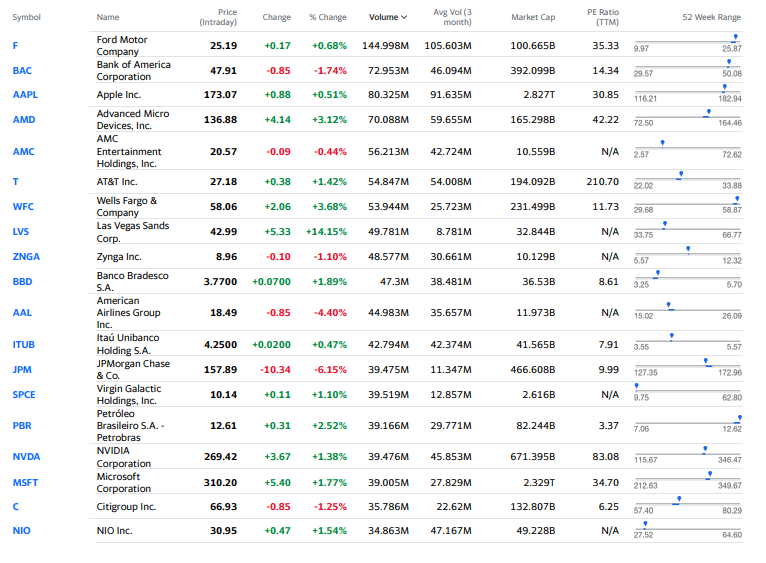
Task: Select the name Apple Inc.
Action: point(119,94)
